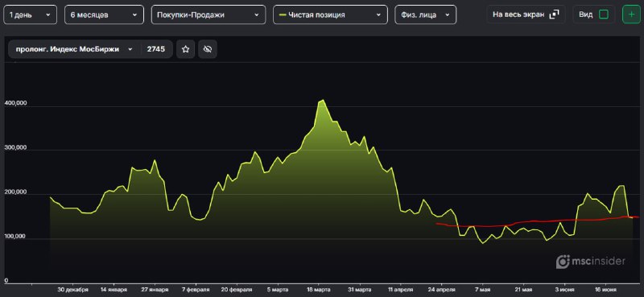This screenshot has width=644, height=297.
Task: Click the 2745 value badge
Action: [x=156, y=49]
